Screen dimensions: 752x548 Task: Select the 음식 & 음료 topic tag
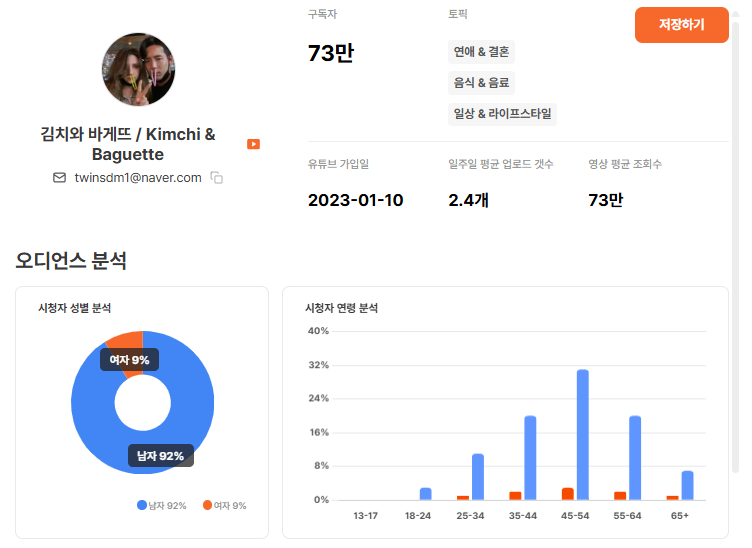click(482, 83)
